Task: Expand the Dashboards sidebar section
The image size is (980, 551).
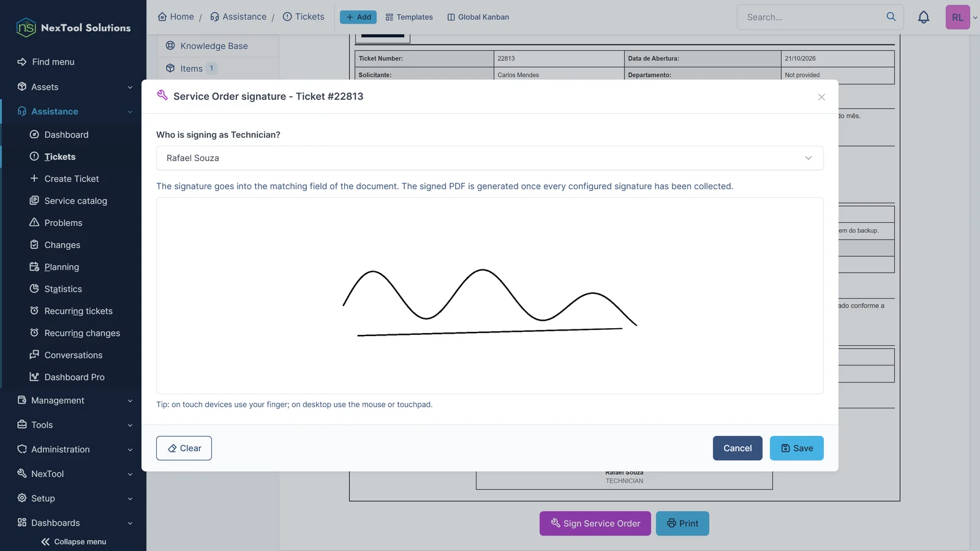Action: click(x=73, y=523)
